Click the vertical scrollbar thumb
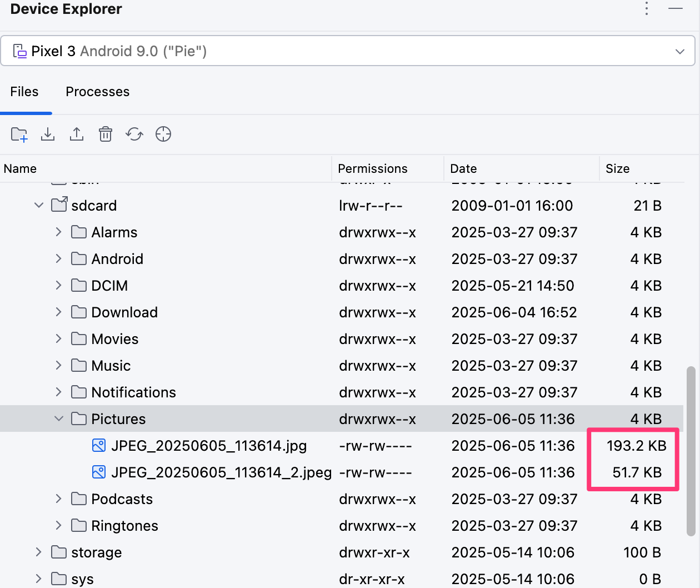700x588 pixels. coord(691,450)
